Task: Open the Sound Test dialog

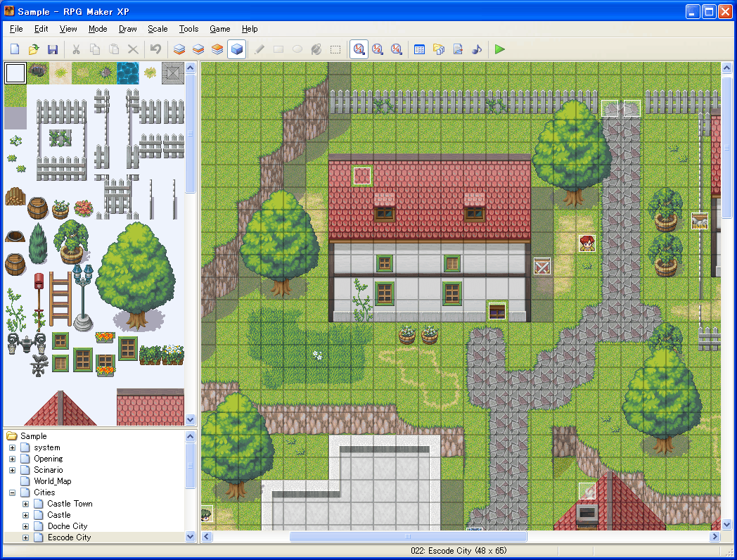Action: point(476,49)
